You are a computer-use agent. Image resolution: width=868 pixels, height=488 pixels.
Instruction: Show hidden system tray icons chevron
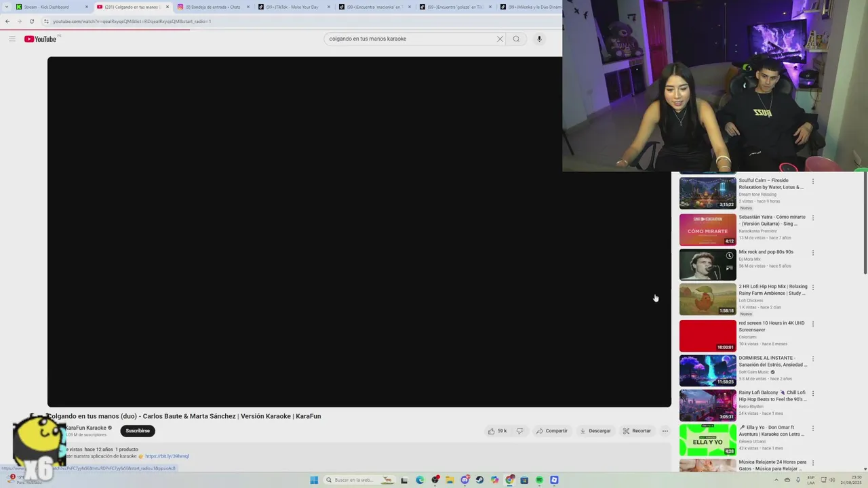coord(776,480)
